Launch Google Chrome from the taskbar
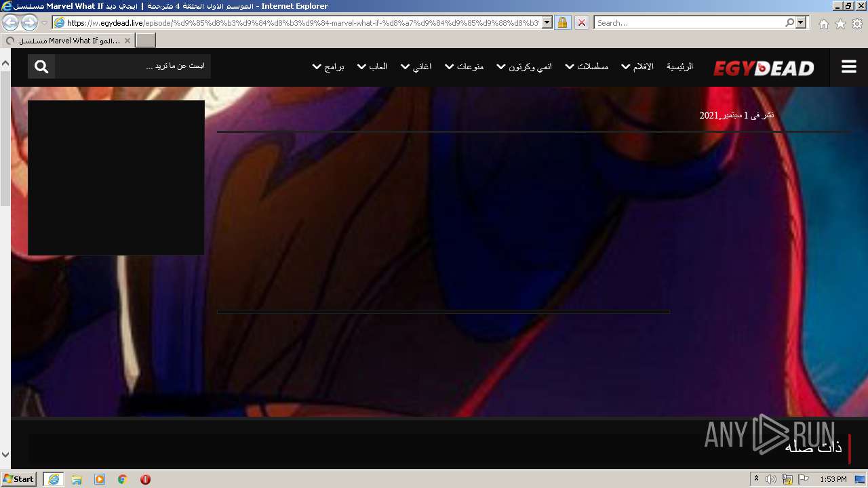Screen dimensions: 868x488 [123, 479]
